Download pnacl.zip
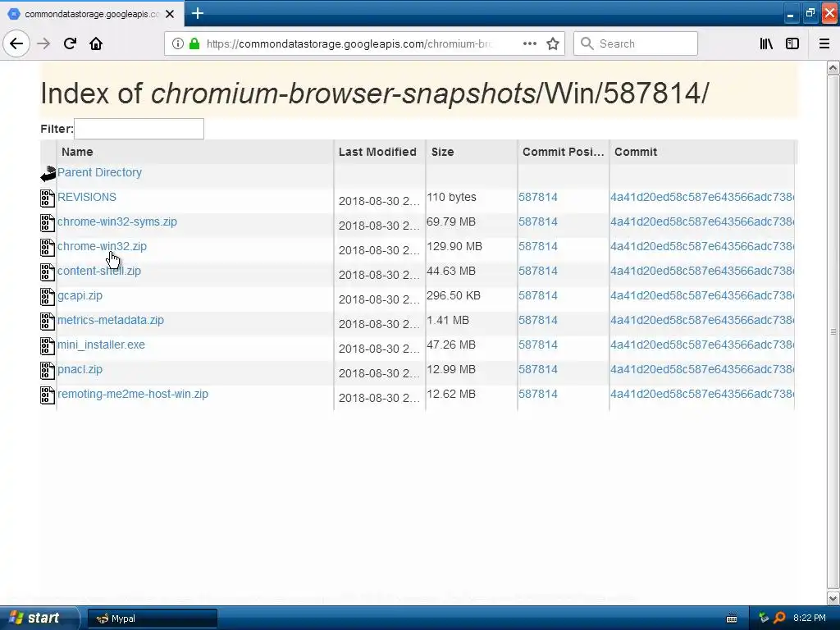The width and height of the screenshot is (840, 630). [x=80, y=370]
